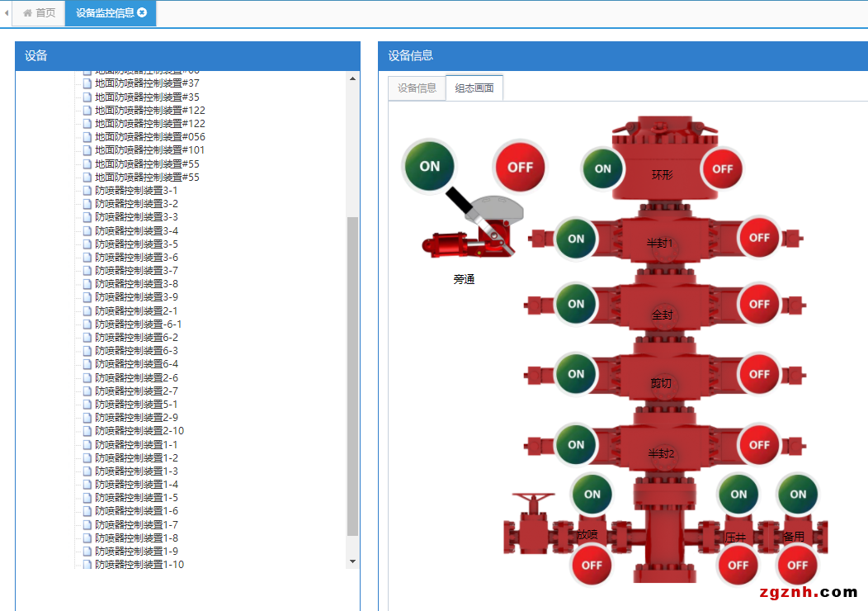The image size is (868, 611).
Task: Select tree item 防喷器控制装置3-1
Action: tap(136, 190)
